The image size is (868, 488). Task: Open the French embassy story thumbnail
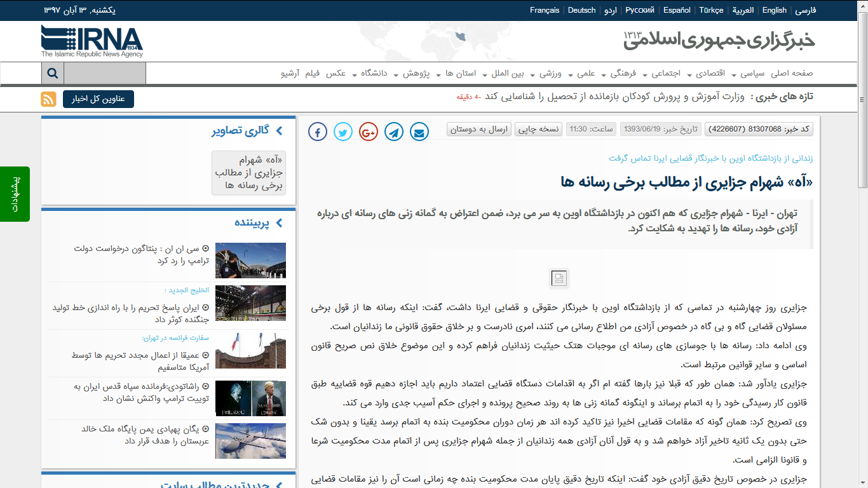(x=250, y=351)
